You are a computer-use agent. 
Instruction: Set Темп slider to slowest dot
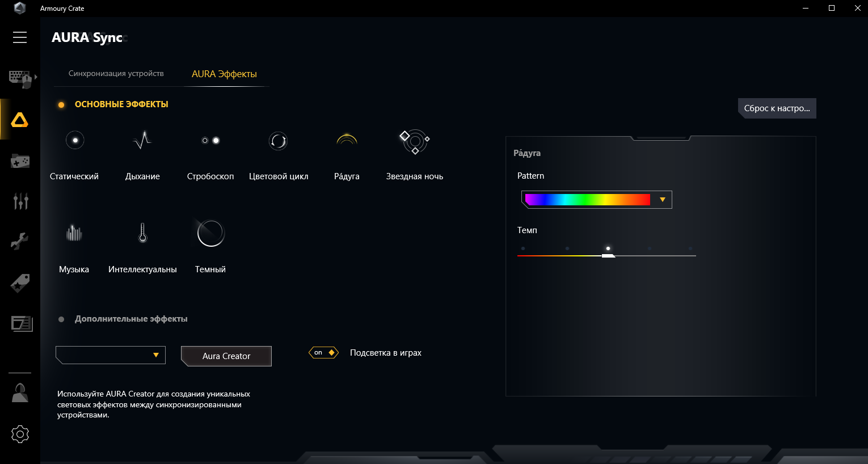click(523, 248)
